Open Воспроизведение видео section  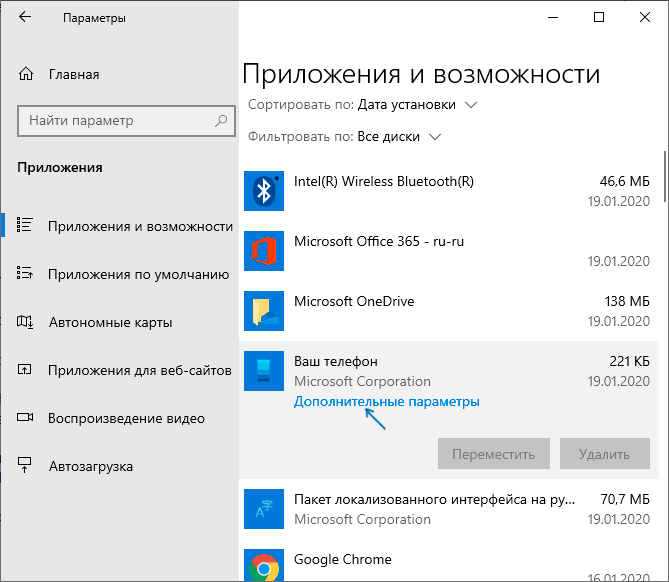[x=126, y=419]
